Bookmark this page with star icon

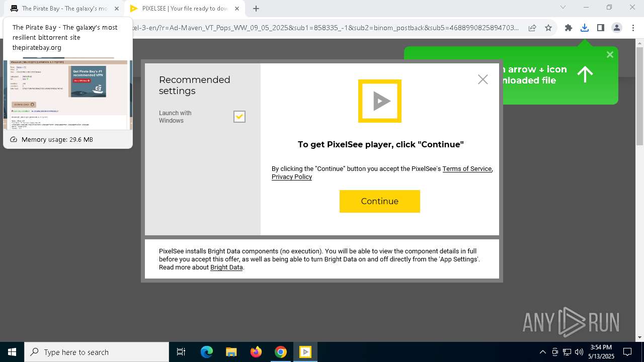point(548,28)
